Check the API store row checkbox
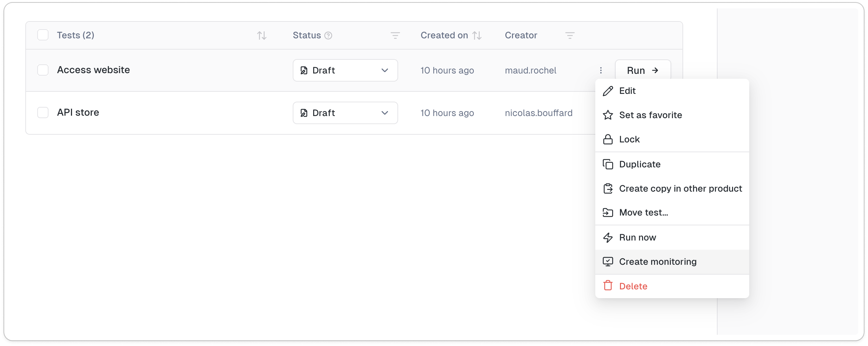 pyautogui.click(x=43, y=113)
